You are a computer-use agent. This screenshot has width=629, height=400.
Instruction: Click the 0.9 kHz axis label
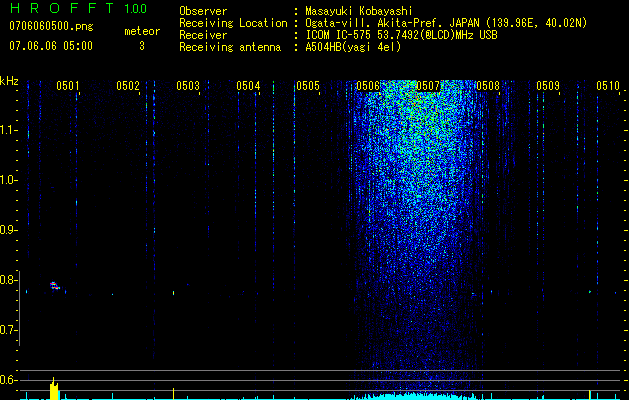pos(9,230)
